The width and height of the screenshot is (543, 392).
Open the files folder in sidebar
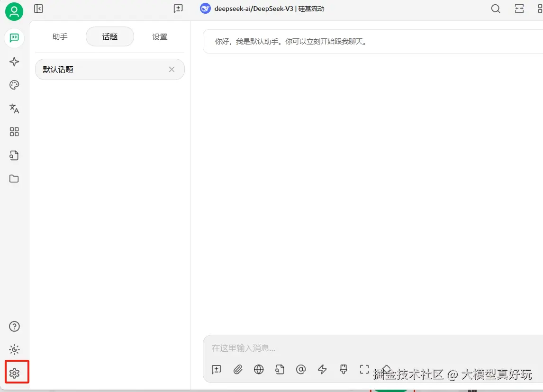coord(14,178)
